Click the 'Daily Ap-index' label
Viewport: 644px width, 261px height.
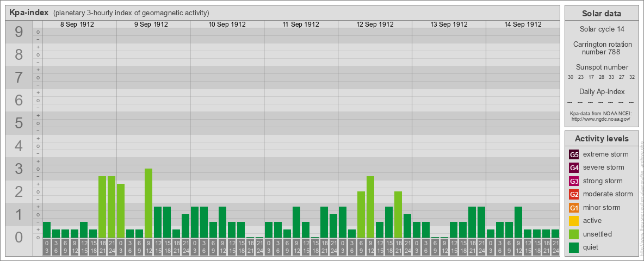click(x=602, y=91)
